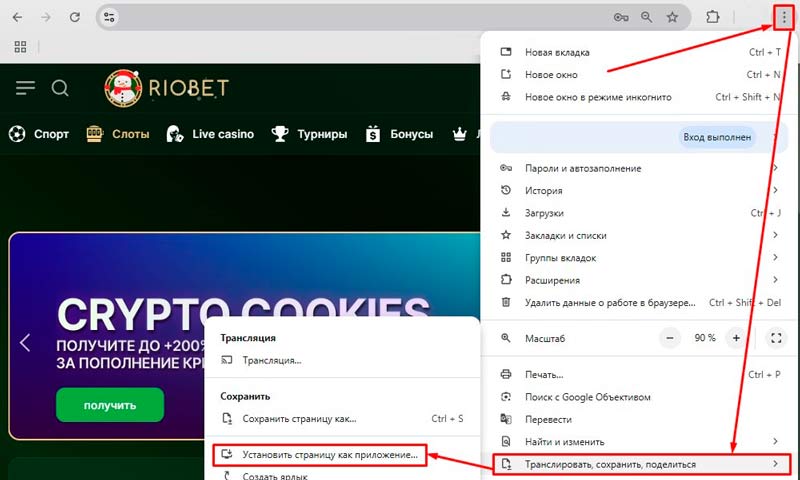
Task: Expand the История submenu
Action: coord(640,190)
